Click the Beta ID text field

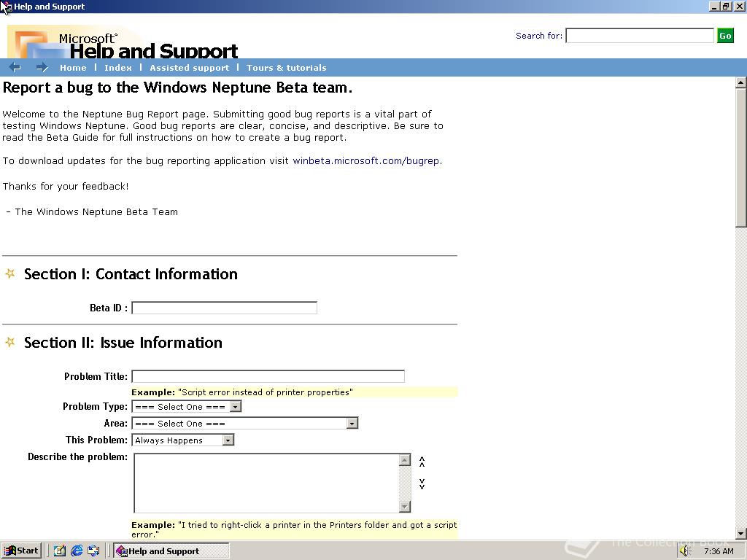(x=224, y=308)
